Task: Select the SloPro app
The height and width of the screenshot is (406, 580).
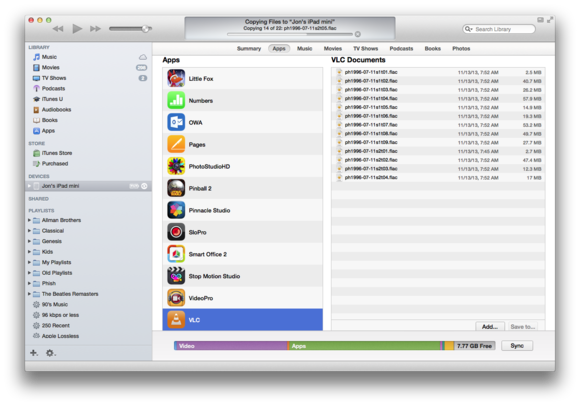Action: 242,232
